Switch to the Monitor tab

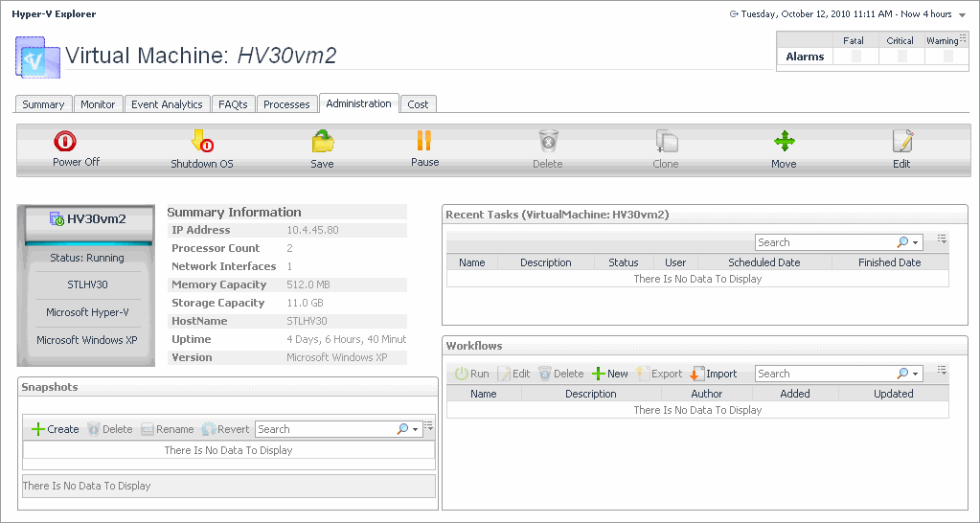pos(98,104)
